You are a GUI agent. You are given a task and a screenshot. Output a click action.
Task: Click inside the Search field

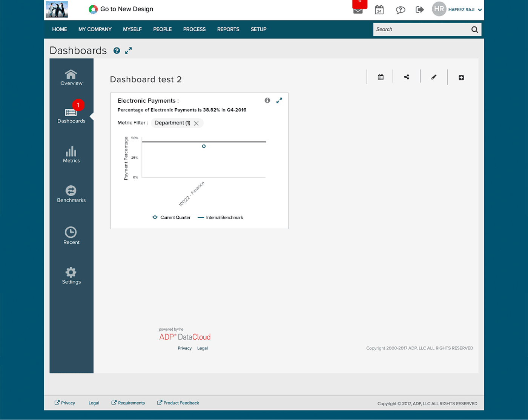click(x=422, y=29)
